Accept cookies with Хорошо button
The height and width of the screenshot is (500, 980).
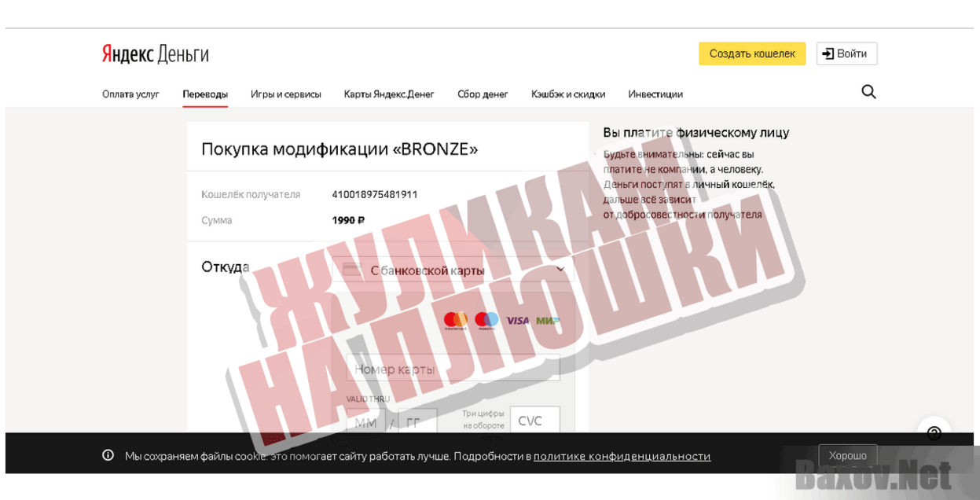coord(847,456)
